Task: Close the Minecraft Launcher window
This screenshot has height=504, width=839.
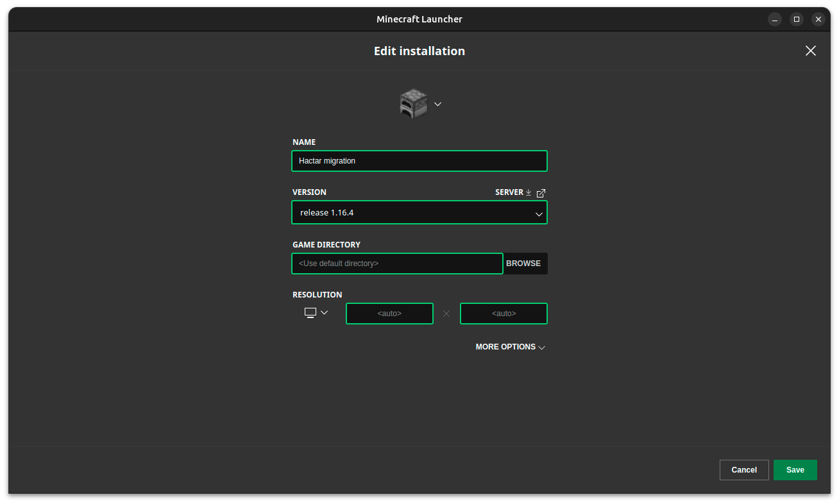Action: coord(818,19)
